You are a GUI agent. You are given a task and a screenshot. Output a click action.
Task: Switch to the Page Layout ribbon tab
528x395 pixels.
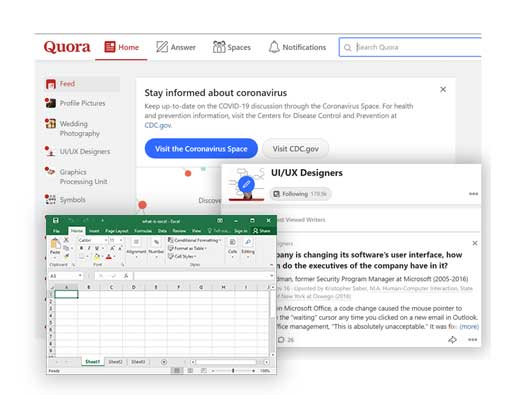pyautogui.click(x=117, y=231)
